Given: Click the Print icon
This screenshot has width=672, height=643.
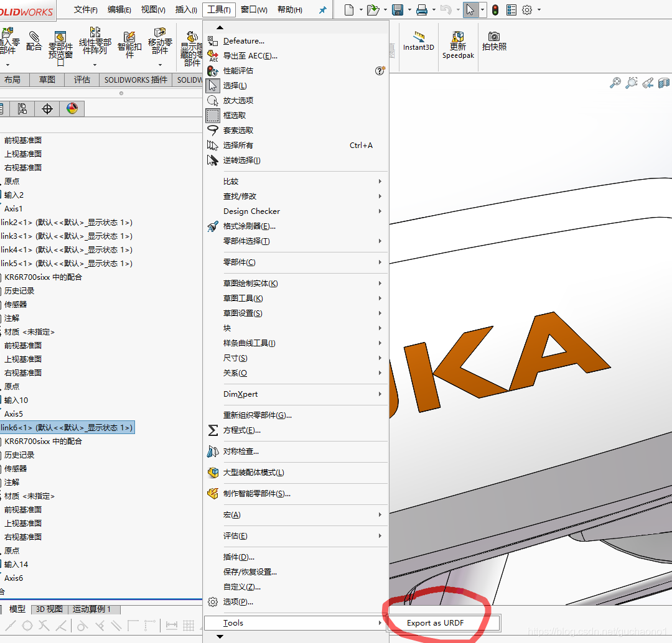Looking at the screenshot, I should click(x=422, y=10).
